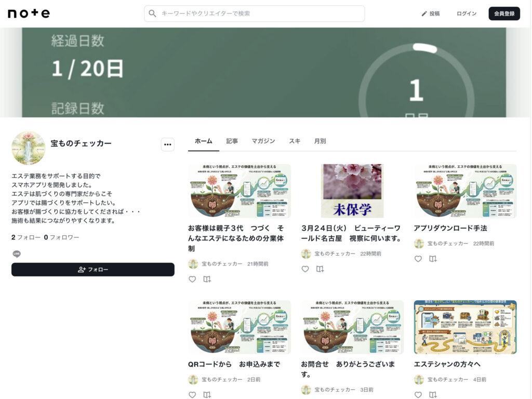Switch to the 記事 tab
This screenshot has height=399, width=532.
click(232, 141)
